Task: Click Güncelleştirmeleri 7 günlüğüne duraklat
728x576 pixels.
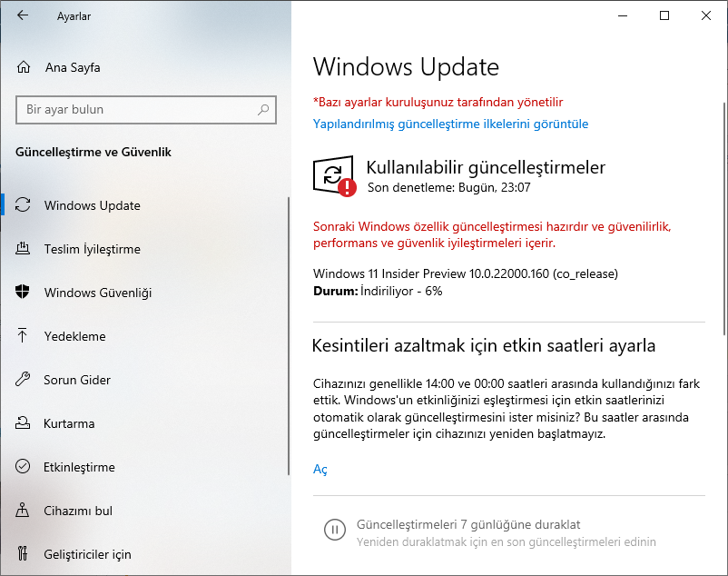Action: (x=468, y=524)
